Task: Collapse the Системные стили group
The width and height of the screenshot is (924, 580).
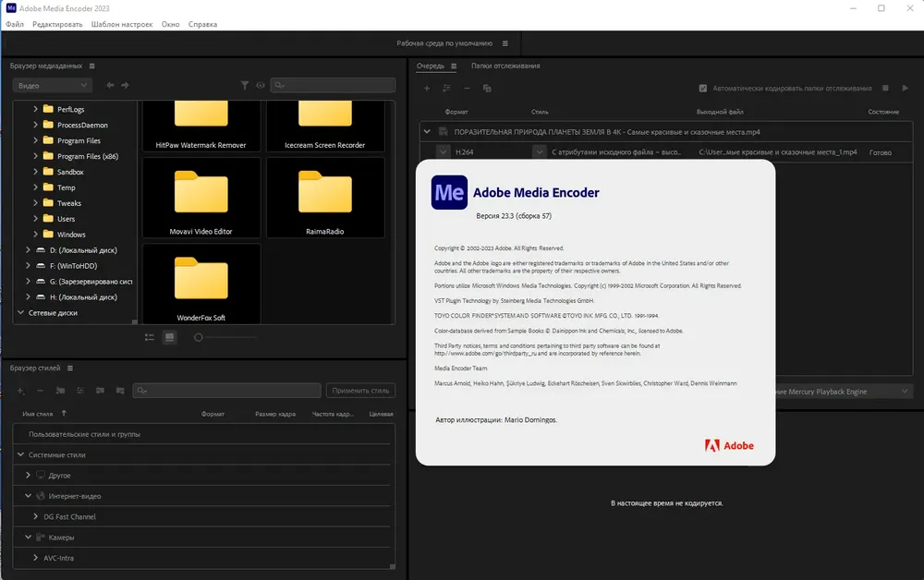Action: click(20, 454)
